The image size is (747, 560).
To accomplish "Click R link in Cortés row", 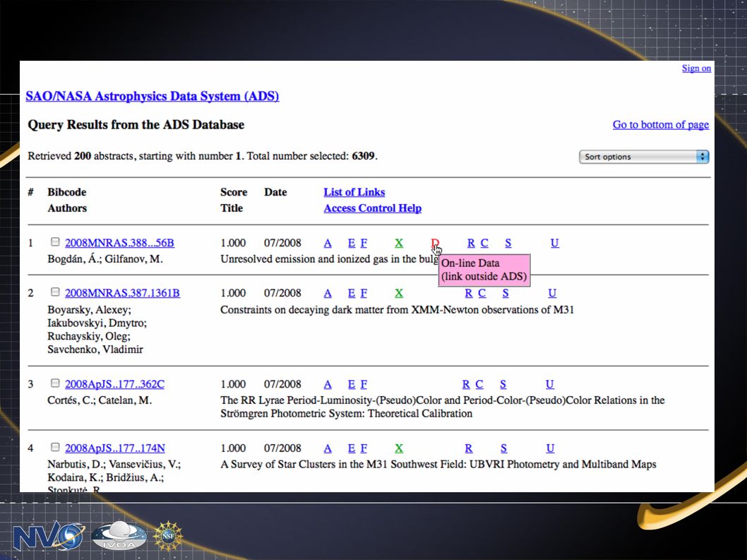I will pyautogui.click(x=466, y=384).
